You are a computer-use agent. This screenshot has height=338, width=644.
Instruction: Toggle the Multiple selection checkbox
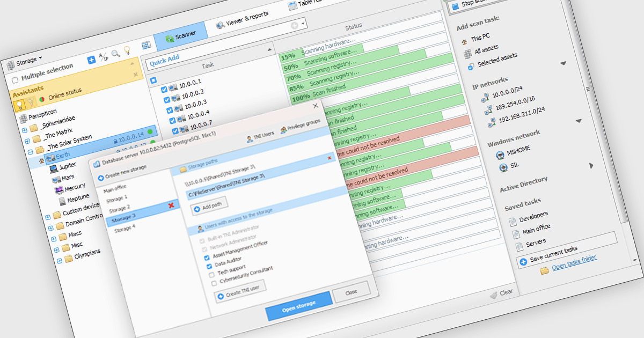[15, 79]
